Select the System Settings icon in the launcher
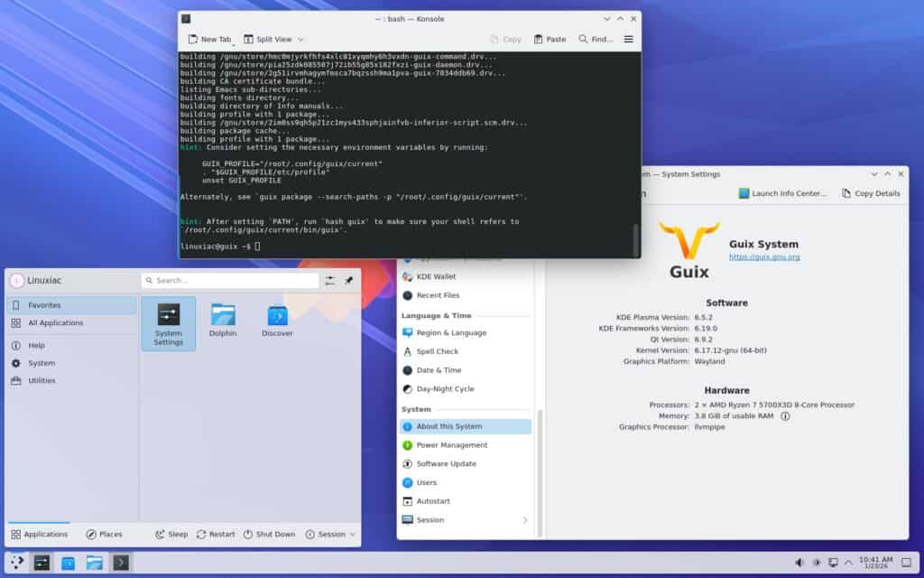The height and width of the screenshot is (578, 924). (169, 321)
